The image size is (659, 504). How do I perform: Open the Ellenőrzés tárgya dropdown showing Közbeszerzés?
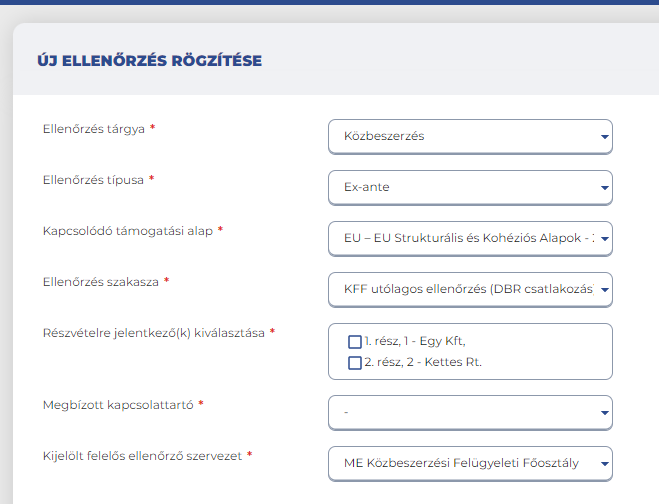pyautogui.click(x=470, y=137)
